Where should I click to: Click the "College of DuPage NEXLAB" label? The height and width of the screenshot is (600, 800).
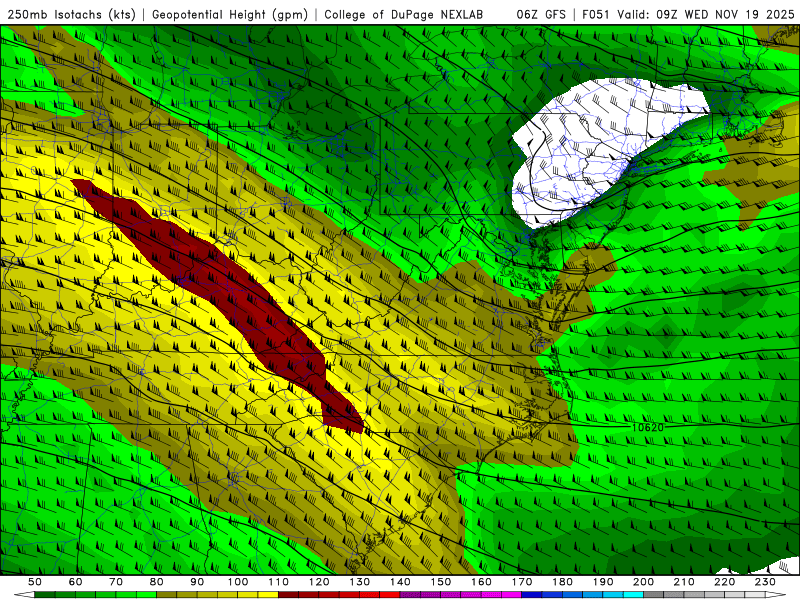click(x=404, y=14)
